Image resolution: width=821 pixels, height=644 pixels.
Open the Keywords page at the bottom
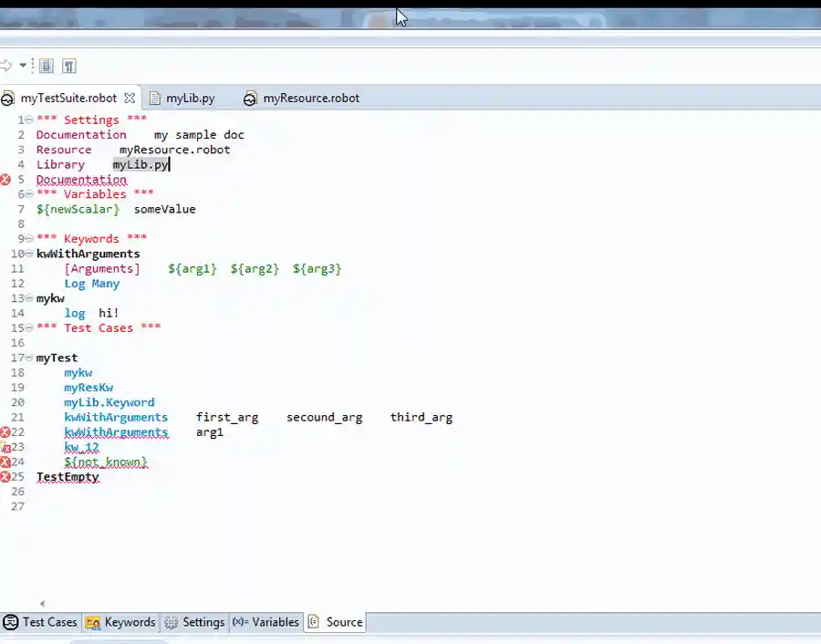(120, 622)
